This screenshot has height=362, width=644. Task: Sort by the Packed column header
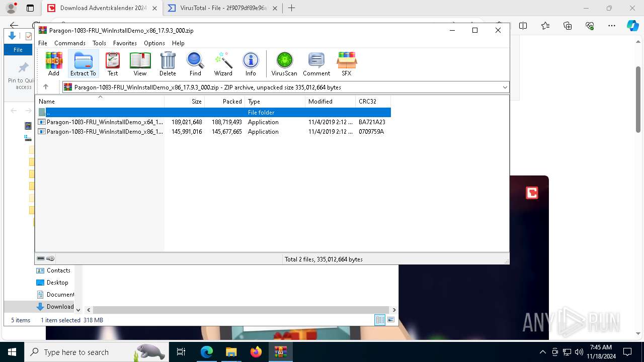click(x=225, y=101)
